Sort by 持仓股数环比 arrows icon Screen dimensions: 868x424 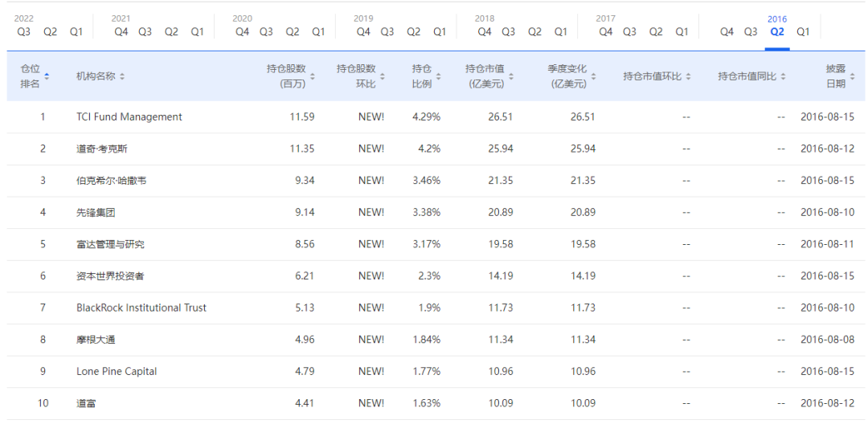382,76
